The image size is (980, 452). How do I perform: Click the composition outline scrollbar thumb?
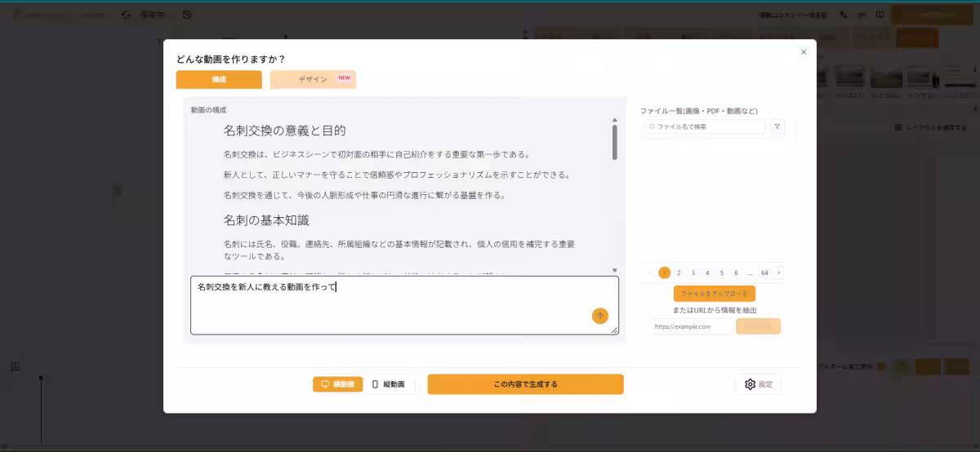pyautogui.click(x=614, y=143)
